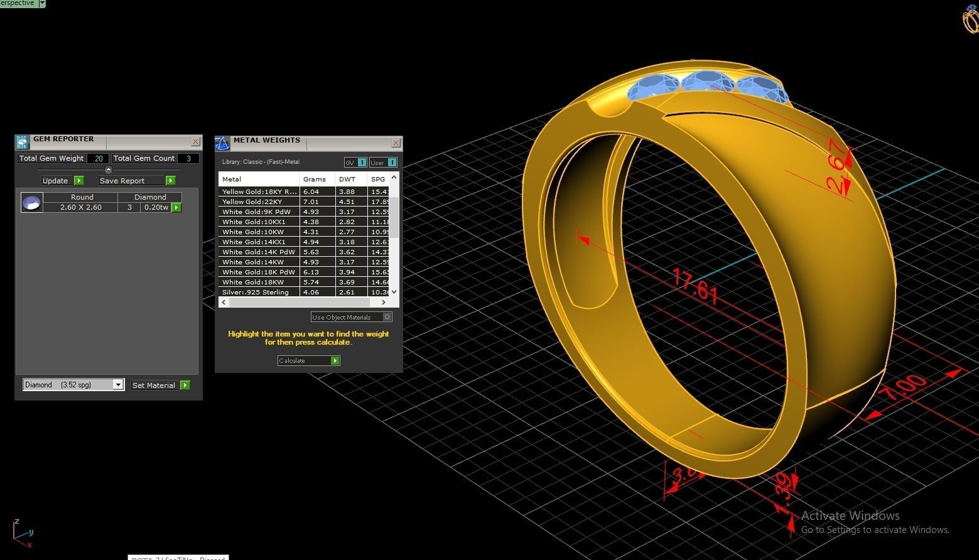Screen dimensions: 979x560
Task: Select the White Gold:14KX1 row
Action: (305, 242)
